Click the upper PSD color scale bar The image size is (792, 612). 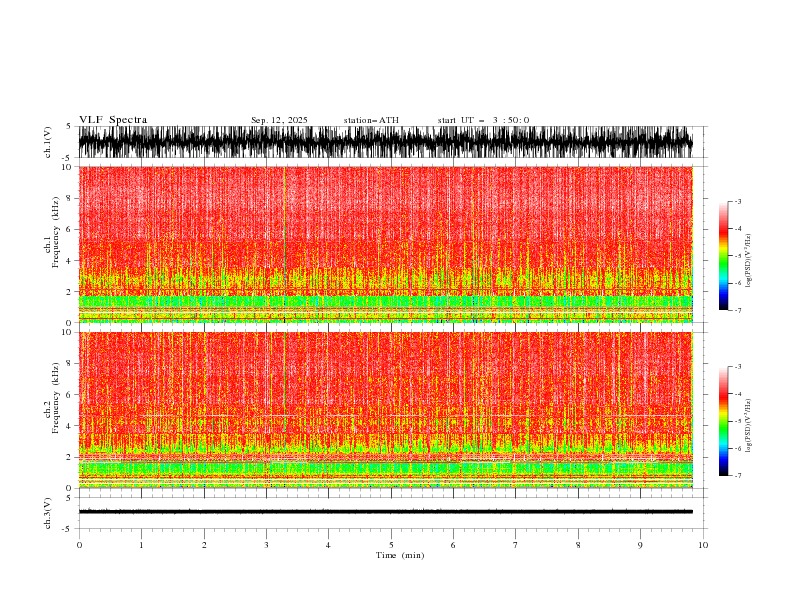tap(724, 256)
